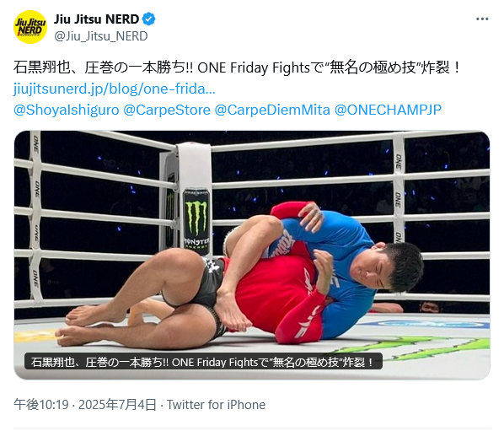Click the Twitter for iPhone source label

point(216,405)
